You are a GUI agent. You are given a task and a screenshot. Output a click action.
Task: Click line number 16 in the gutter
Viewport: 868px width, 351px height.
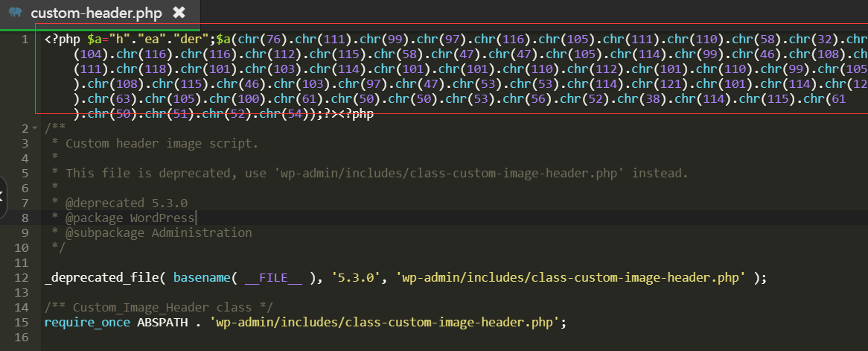click(x=22, y=337)
